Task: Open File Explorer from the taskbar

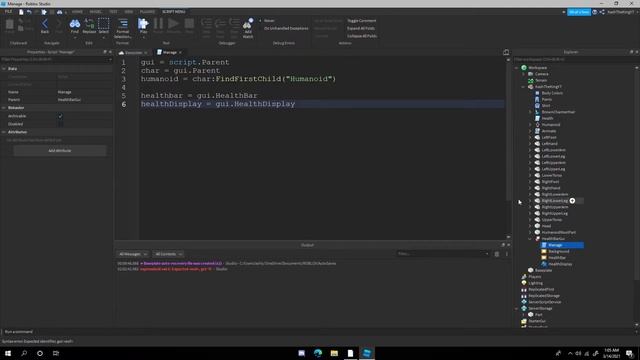Action: click(334, 353)
